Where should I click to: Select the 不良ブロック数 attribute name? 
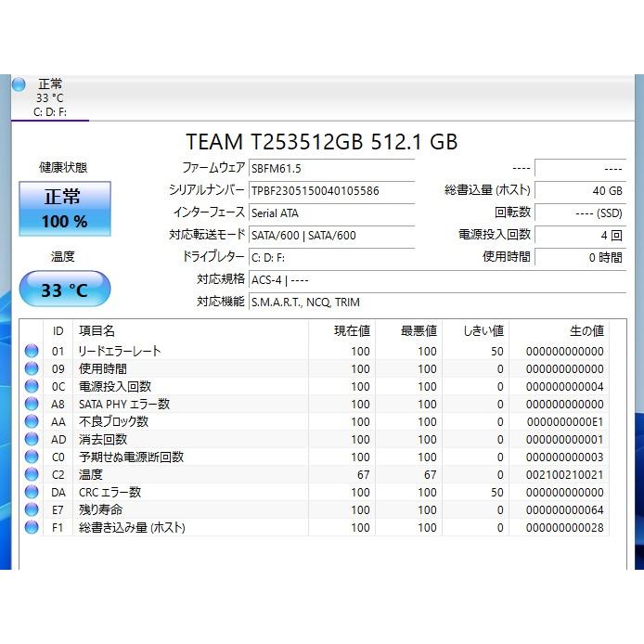[x=113, y=422]
